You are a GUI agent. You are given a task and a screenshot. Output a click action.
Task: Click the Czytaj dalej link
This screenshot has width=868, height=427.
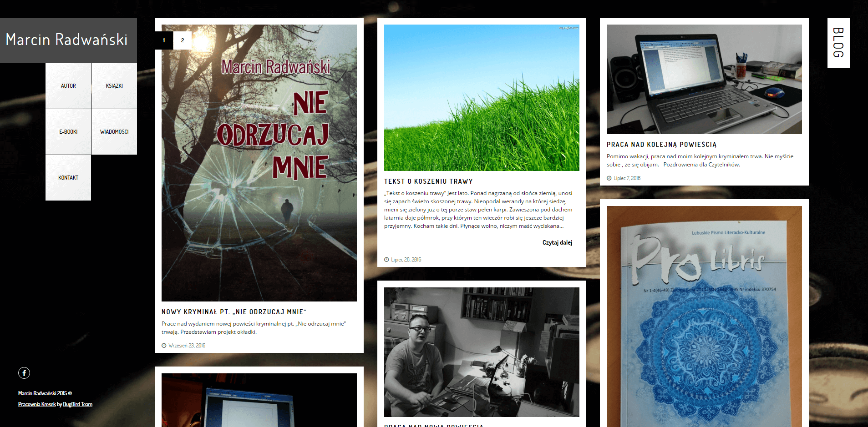pyautogui.click(x=558, y=242)
